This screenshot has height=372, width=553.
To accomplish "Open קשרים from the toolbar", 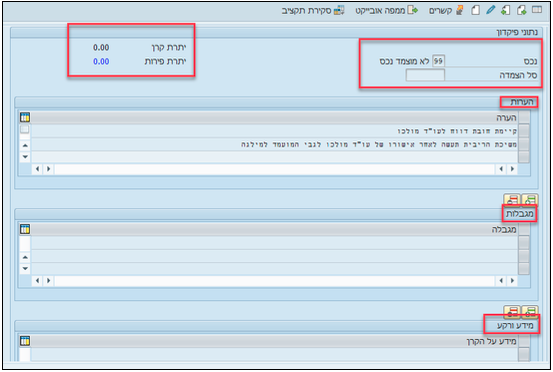I will (x=446, y=11).
